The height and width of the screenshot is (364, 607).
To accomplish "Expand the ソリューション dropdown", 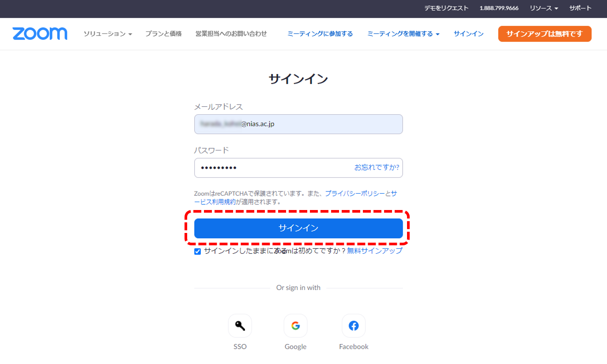I will [x=108, y=34].
